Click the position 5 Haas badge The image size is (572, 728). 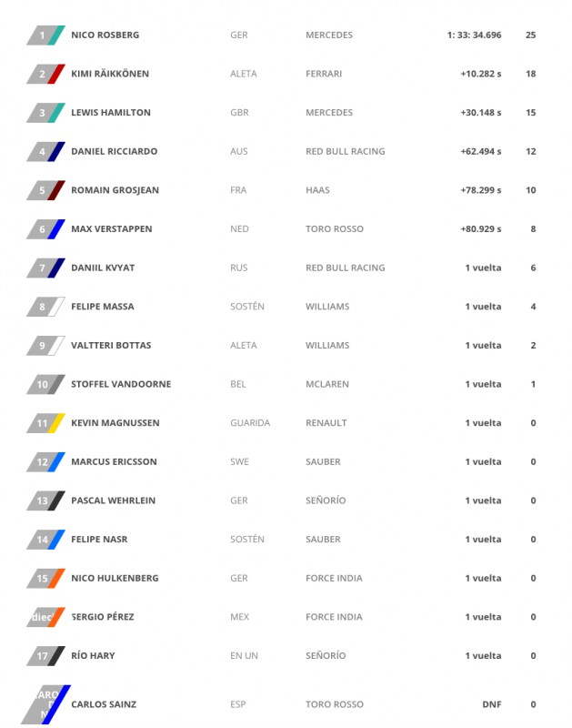(45, 190)
